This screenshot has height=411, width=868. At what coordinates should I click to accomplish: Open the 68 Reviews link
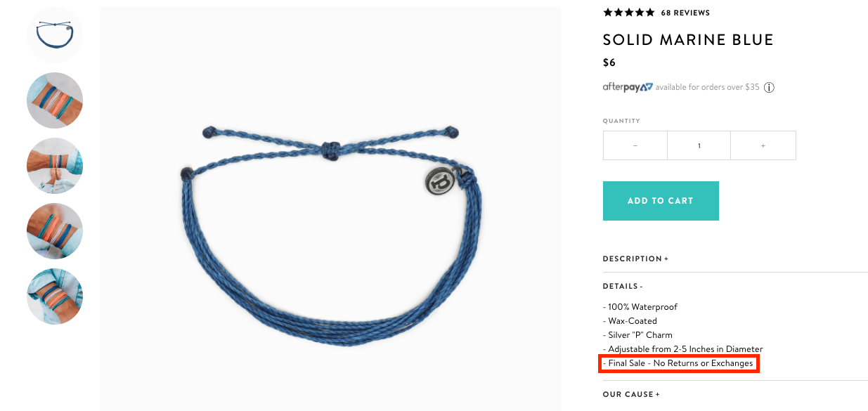[x=685, y=13]
